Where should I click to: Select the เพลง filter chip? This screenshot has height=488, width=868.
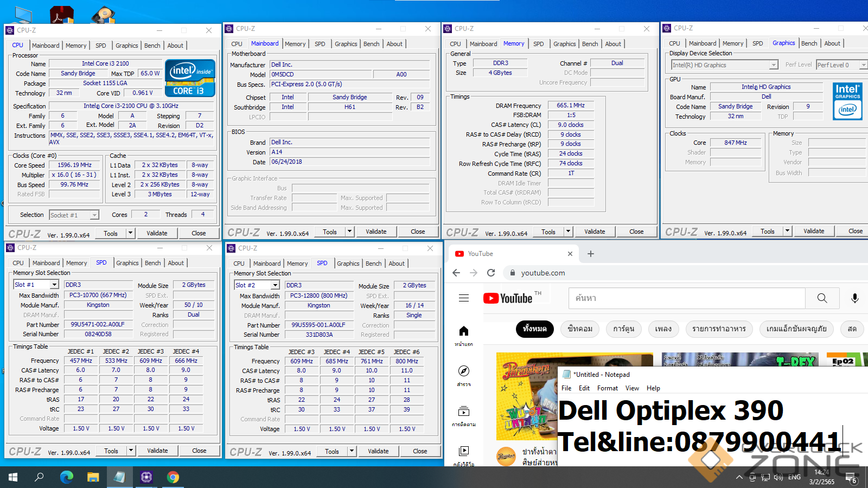point(663,329)
